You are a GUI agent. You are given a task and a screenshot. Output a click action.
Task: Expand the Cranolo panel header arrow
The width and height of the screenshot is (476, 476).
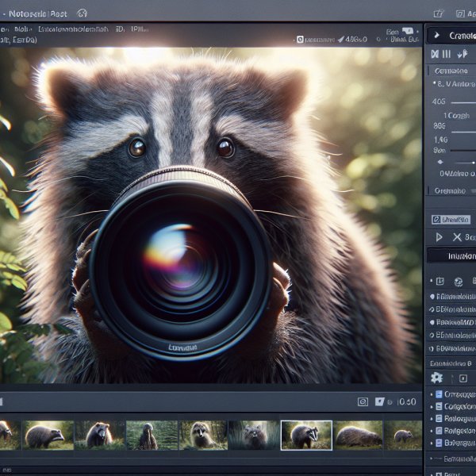[436, 36]
